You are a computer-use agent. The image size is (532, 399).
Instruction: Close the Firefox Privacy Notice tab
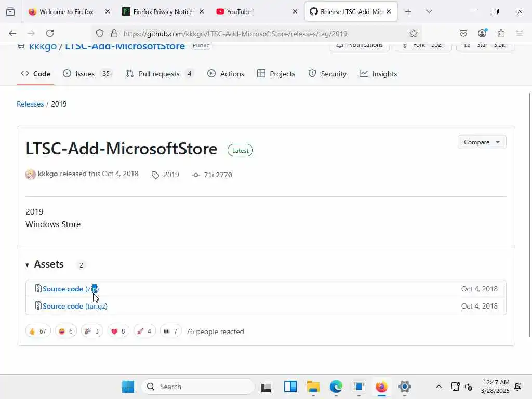coord(202,12)
